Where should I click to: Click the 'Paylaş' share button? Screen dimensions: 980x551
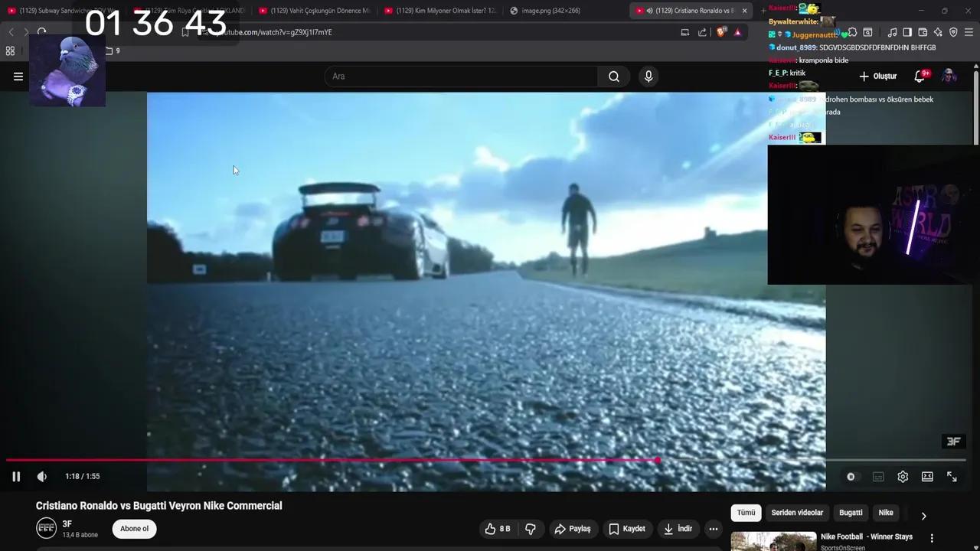point(573,529)
